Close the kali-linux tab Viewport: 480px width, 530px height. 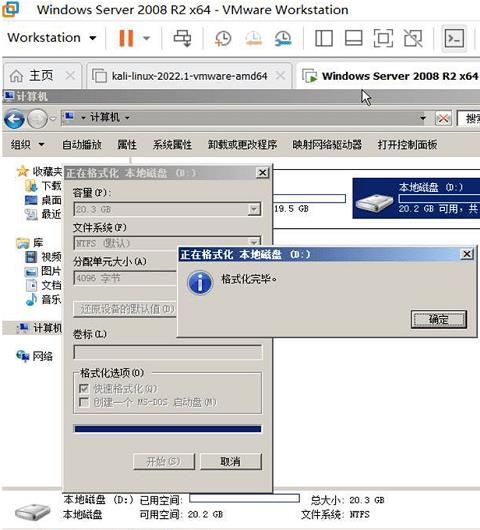point(280,75)
